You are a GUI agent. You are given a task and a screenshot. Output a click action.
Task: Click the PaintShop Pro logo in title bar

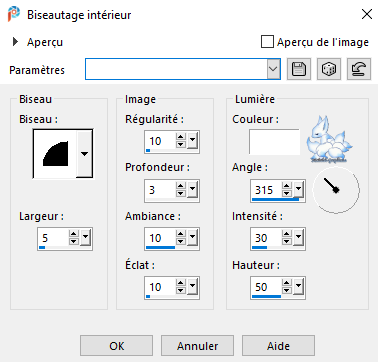tap(14, 15)
